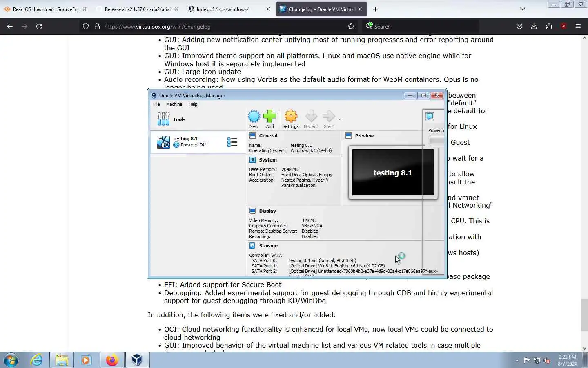Click the notification center icon in VirtualBox
Image resolution: width=588 pixels, height=368 pixels.
(x=430, y=116)
